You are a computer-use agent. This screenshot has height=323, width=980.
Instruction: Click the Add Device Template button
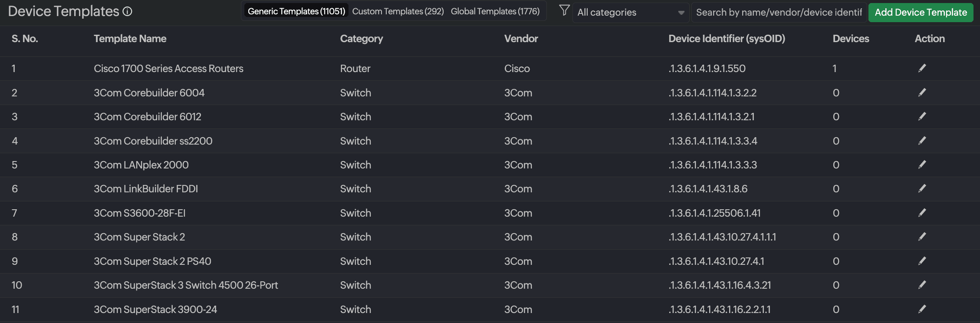click(x=921, y=12)
